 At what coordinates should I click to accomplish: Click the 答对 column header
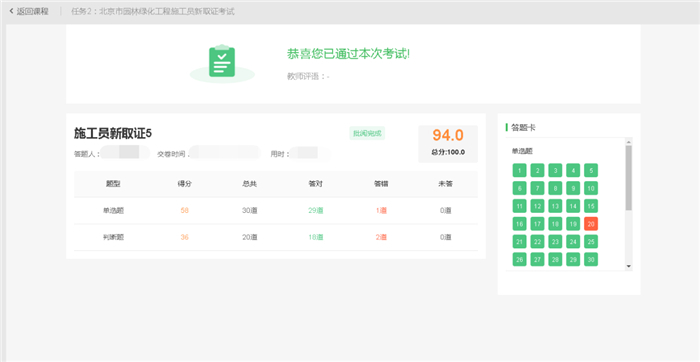(x=315, y=184)
